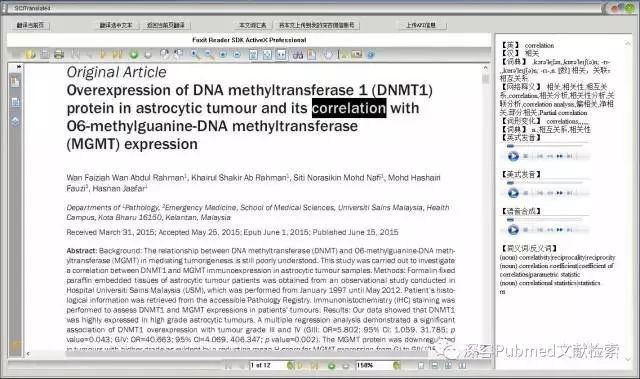Click the binoculars search icon

298,54
